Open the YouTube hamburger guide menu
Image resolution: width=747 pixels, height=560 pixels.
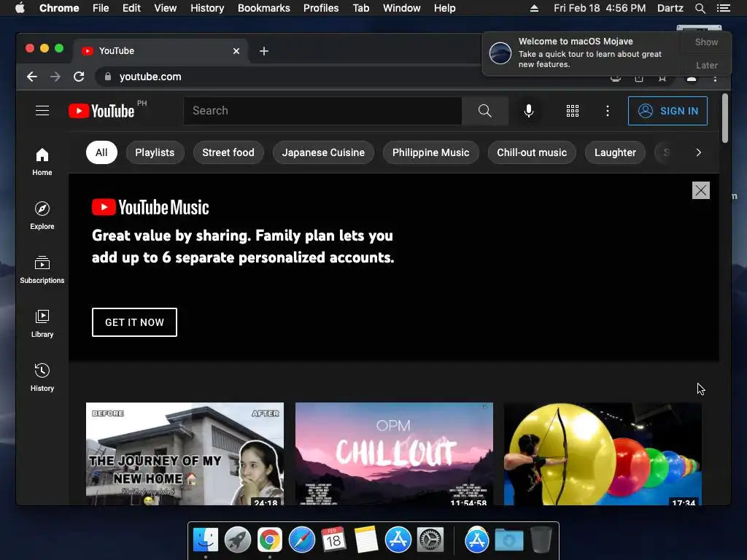(x=42, y=111)
